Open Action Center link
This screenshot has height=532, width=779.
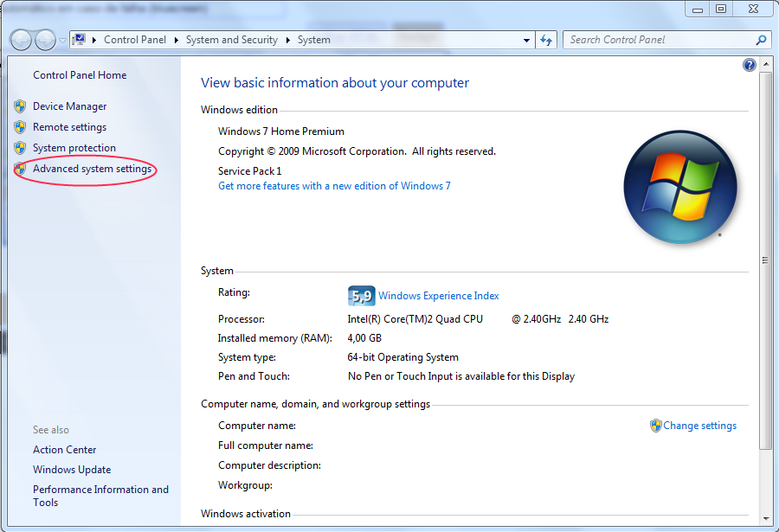pyautogui.click(x=65, y=450)
